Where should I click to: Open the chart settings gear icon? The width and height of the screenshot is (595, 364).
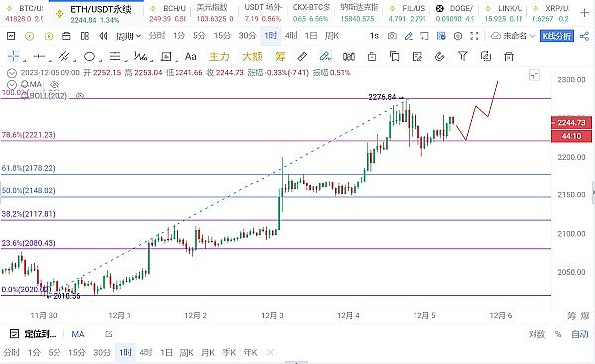click(458, 36)
